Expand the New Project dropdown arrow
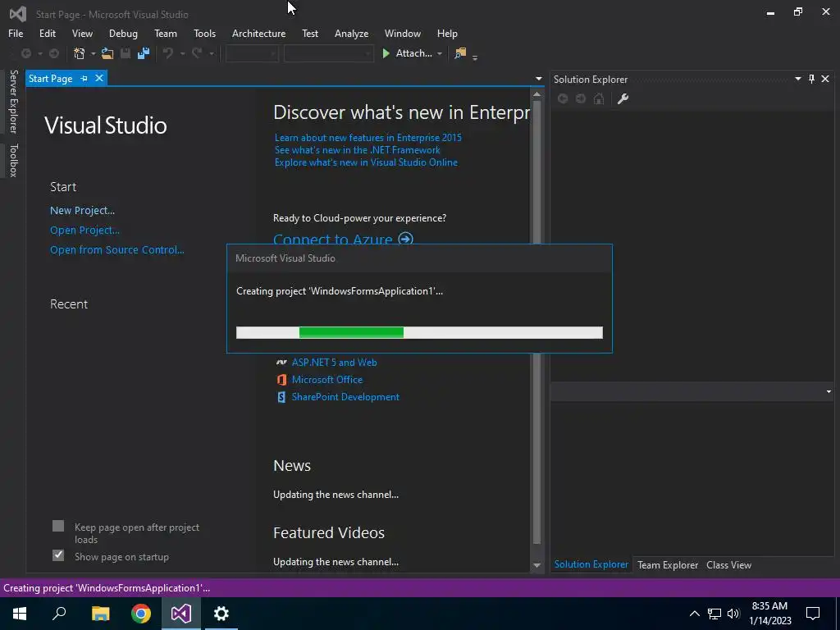The width and height of the screenshot is (840, 630). (94, 53)
